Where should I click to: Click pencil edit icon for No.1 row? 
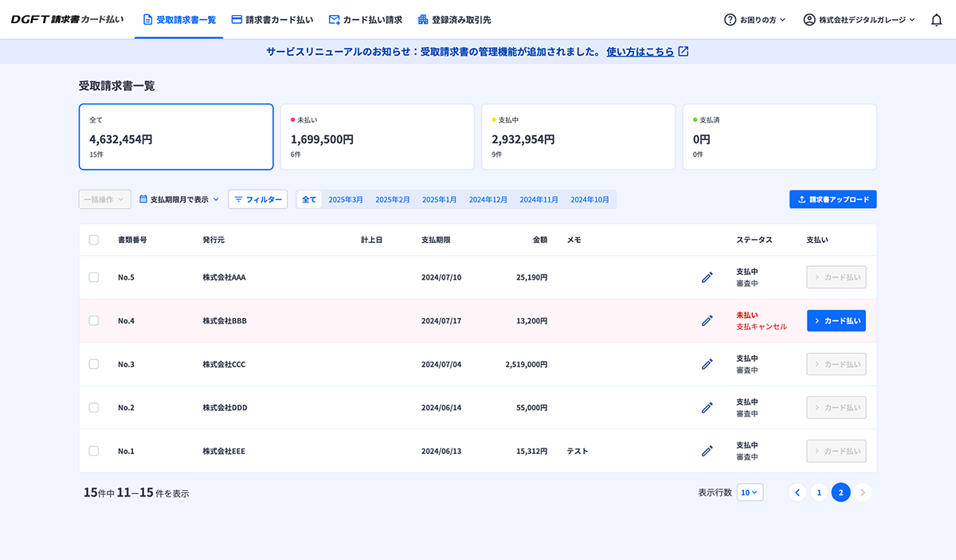[x=707, y=451]
